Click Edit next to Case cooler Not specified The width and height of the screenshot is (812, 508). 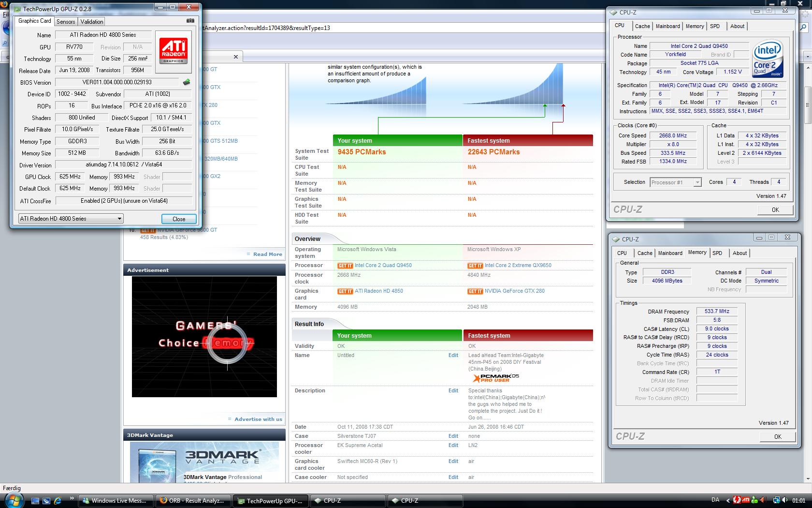click(x=453, y=478)
